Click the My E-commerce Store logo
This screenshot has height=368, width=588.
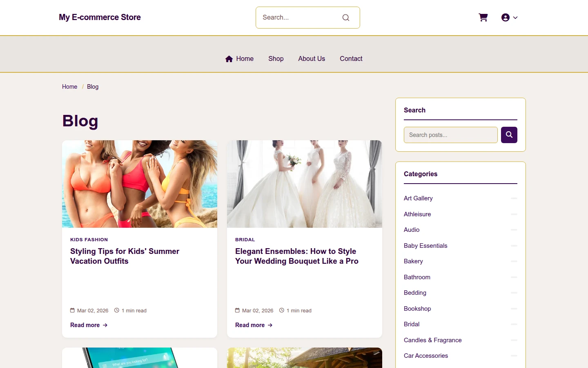tap(100, 17)
